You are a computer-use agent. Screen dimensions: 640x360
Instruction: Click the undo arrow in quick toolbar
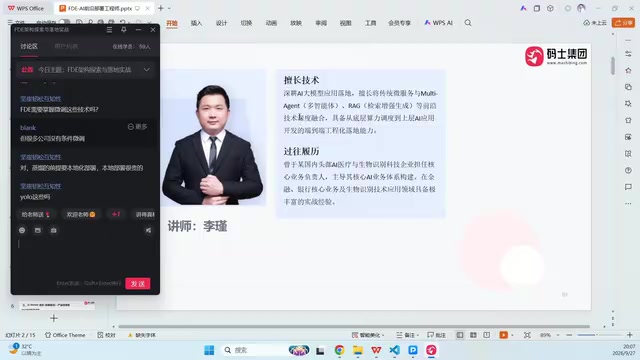click(x=122, y=22)
